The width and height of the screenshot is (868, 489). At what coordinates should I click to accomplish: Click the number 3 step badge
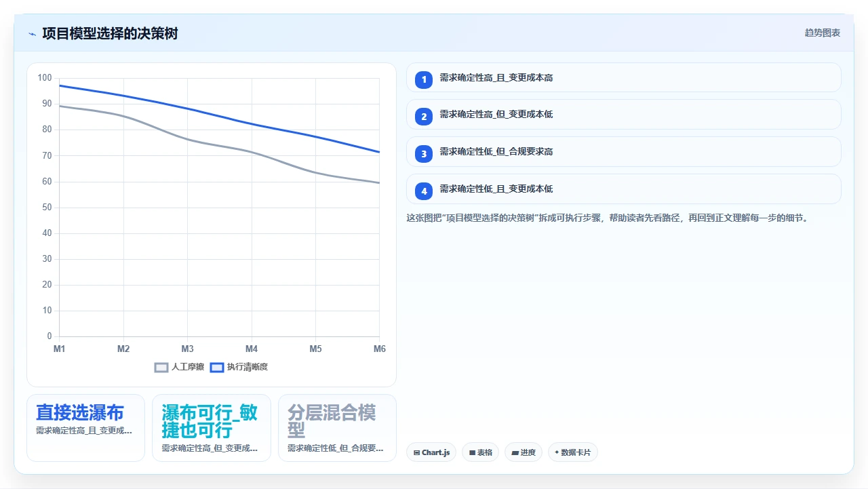[x=424, y=154]
